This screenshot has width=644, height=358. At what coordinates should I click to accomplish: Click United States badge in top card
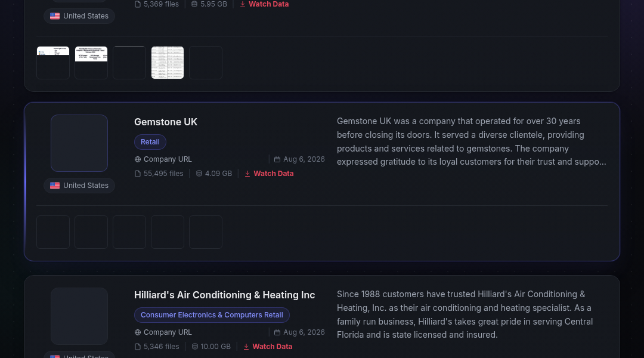click(x=79, y=16)
